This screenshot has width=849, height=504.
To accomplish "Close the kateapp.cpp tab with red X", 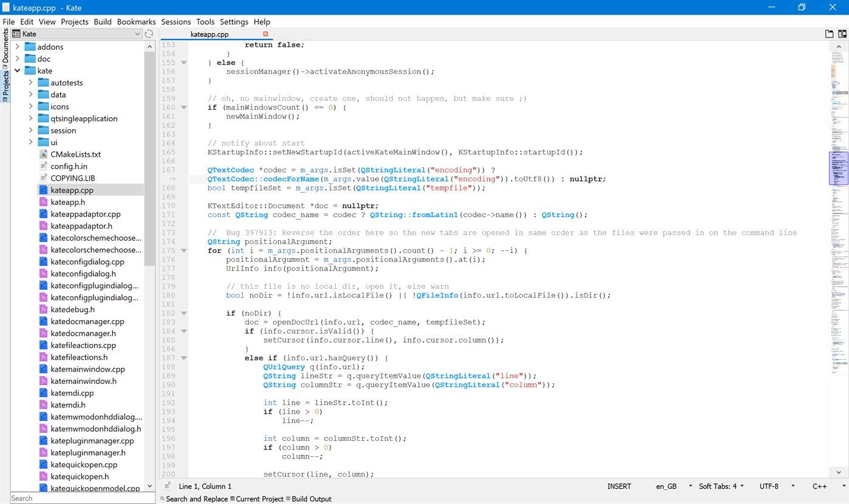I will click(265, 34).
